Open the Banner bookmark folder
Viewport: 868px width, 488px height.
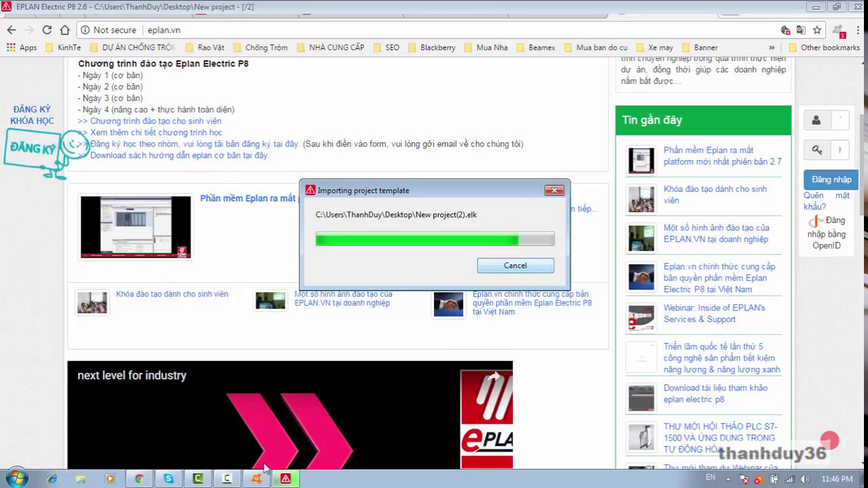click(x=699, y=47)
